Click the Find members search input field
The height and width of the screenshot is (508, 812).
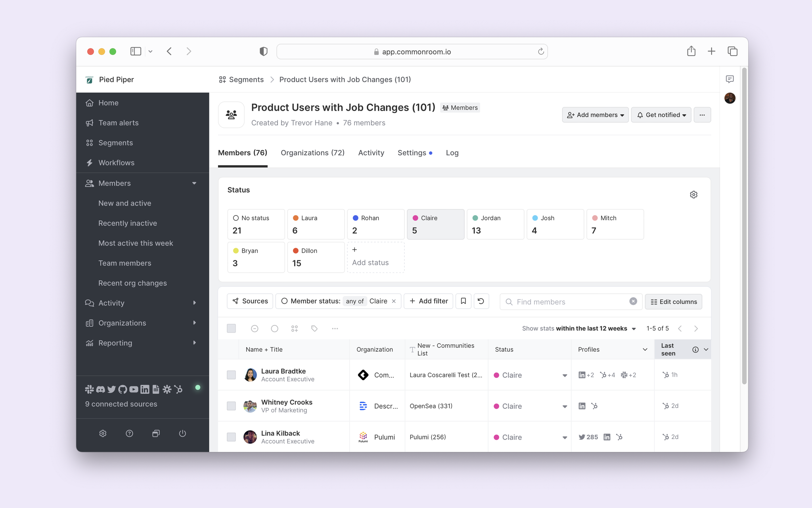point(570,301)
